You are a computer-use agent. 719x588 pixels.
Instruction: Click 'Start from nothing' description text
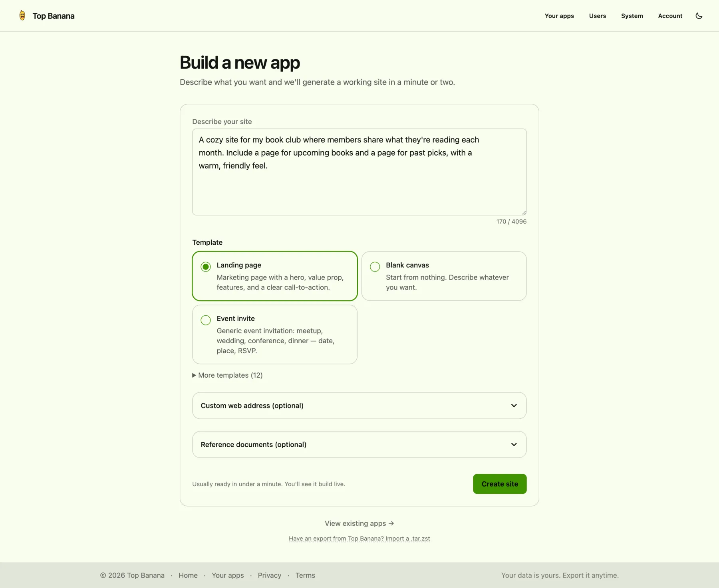pyautogui.click(x=447, y=282)
